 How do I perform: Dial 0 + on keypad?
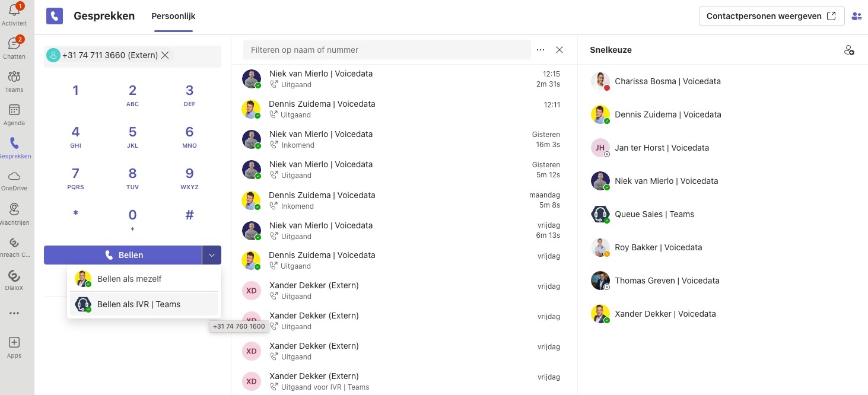click(132, 219)
